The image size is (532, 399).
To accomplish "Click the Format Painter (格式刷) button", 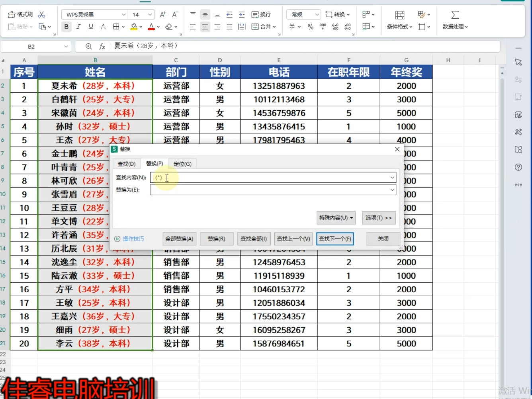I will (x=21, y=14).
